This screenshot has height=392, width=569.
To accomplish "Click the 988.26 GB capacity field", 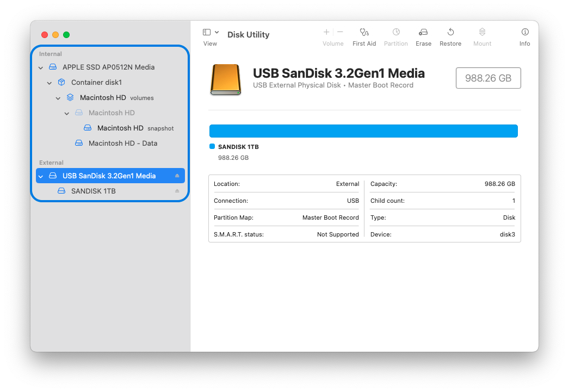I will 488,78.
